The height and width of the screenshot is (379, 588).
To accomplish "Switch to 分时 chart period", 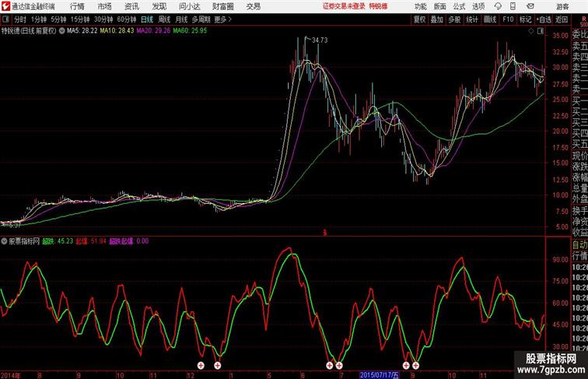I will [x=20, y=19].
